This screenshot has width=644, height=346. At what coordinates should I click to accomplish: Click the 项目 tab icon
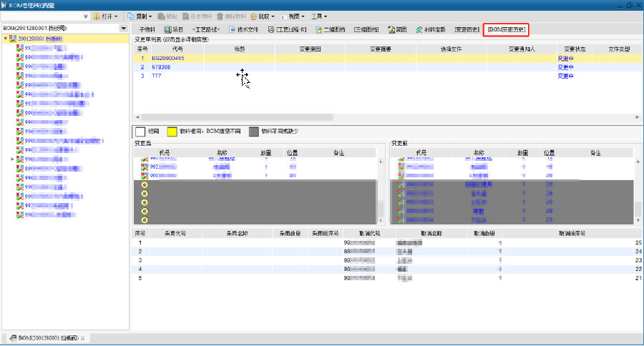(x=167, y=30)
